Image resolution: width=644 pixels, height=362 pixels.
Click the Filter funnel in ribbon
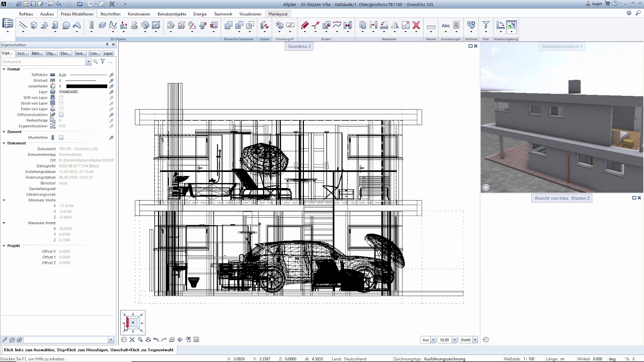point(486,25)
